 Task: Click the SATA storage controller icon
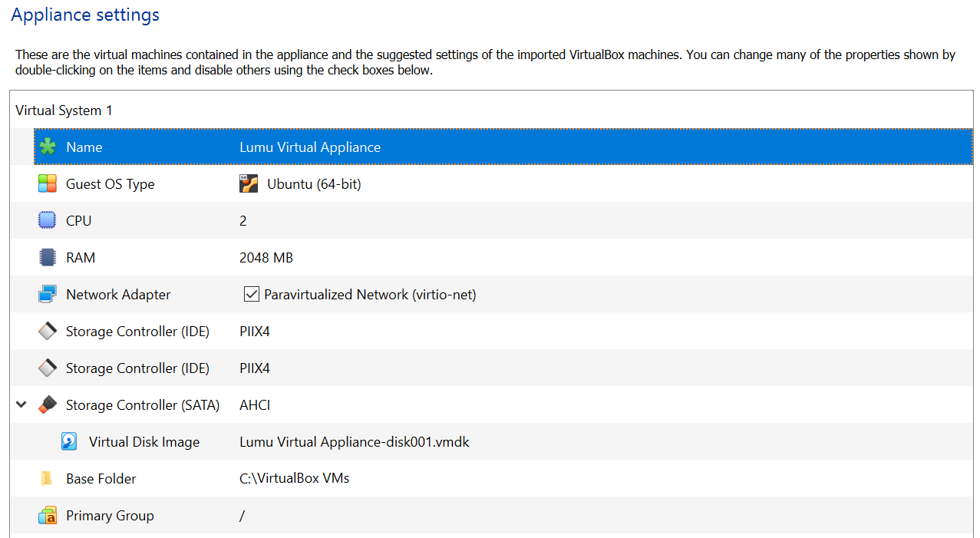[47, 404]
